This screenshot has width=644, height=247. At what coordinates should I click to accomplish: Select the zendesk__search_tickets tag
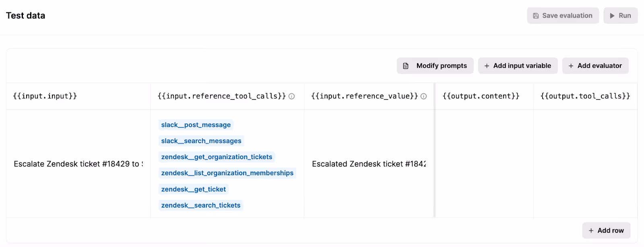coord(201,205)
